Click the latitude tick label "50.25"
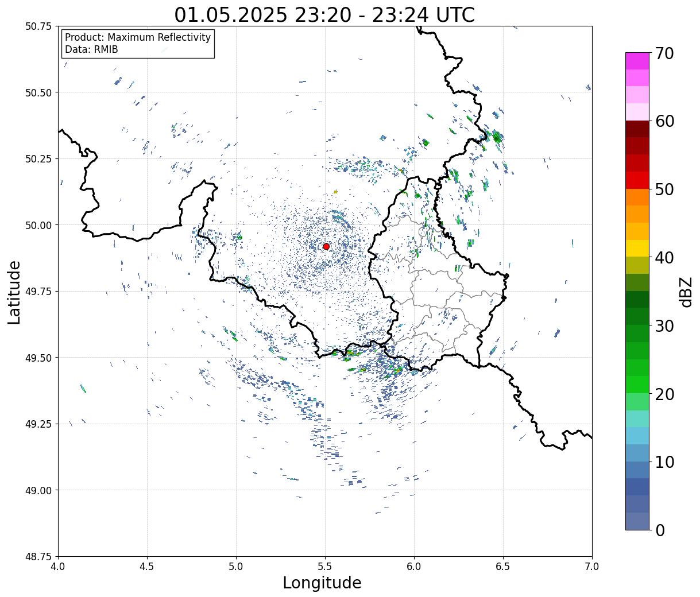This screenshot has width=700, height=597. [x=38, y=159]
